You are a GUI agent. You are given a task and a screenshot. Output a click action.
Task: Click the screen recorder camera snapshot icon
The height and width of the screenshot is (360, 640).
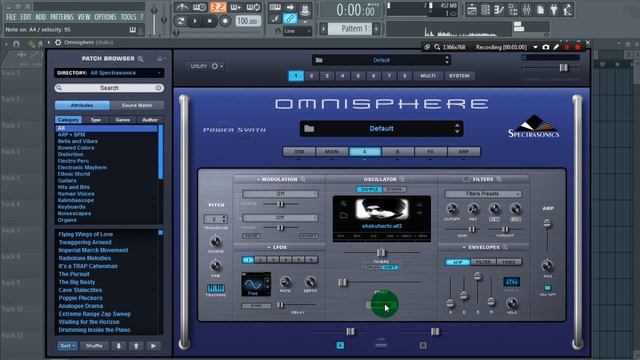pos(546,47)
